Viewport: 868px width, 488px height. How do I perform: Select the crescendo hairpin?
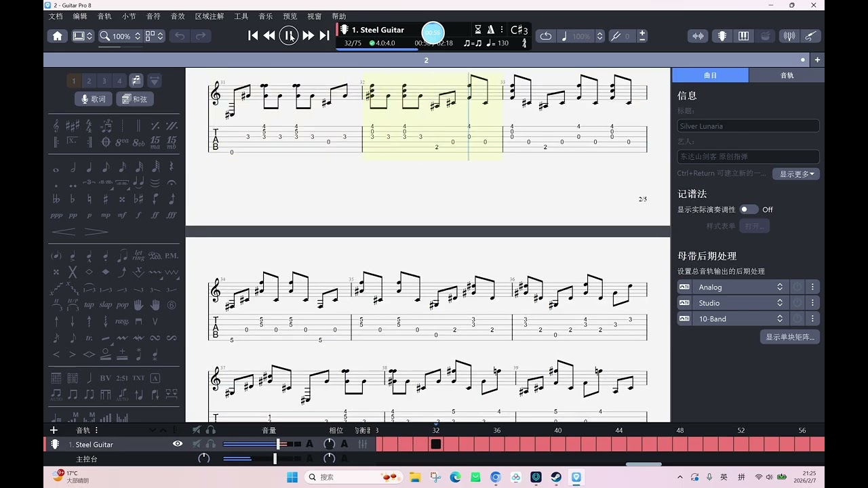[64, 232]
